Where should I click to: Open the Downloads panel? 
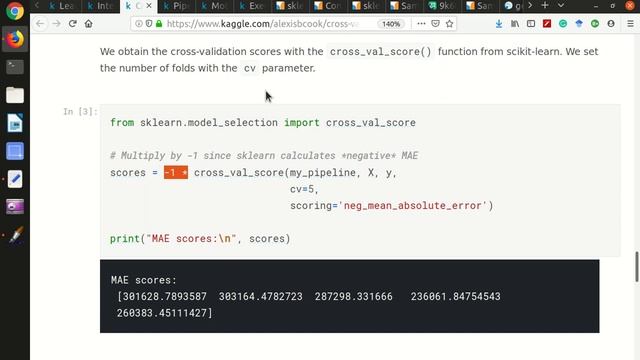(499, 24)
